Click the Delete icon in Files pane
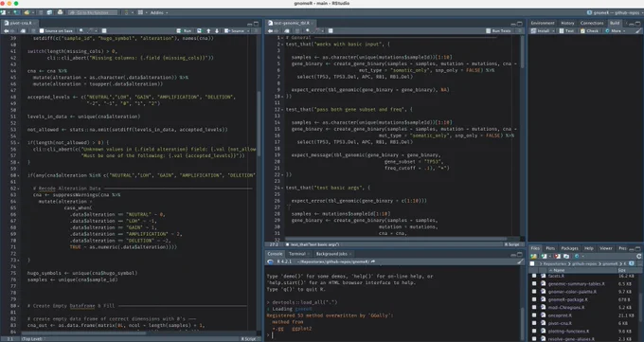Viewport: 644px width, 342px height. tap(557, 257)
